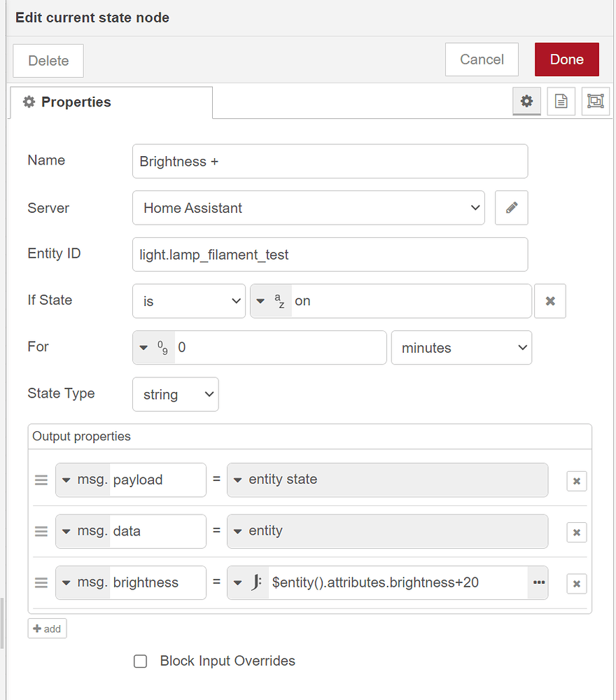616x700 pixels.
Task: Clear the If State condition with the x button
Action: tap(550, 300)
